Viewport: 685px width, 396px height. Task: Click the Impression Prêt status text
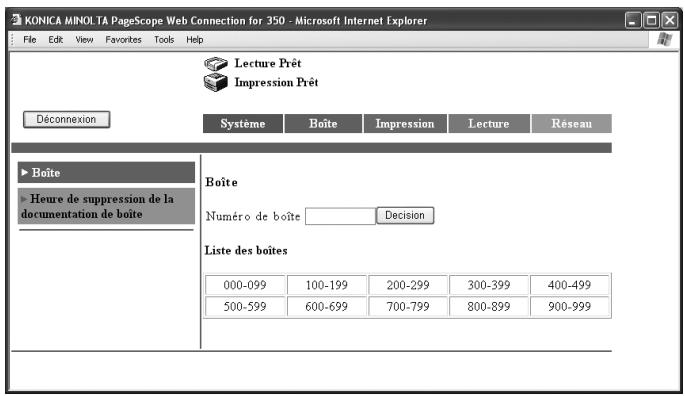(277, 82)
